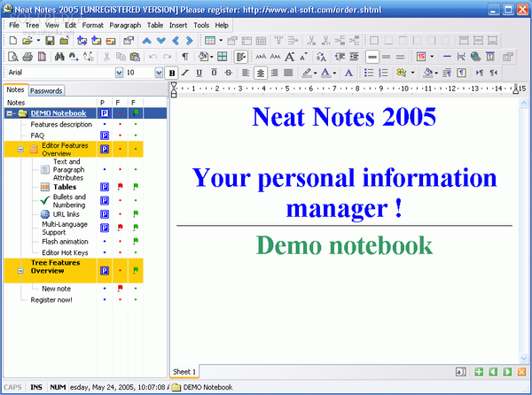
Task: Open the Register now! note
Action: click(x=51, y=300)
